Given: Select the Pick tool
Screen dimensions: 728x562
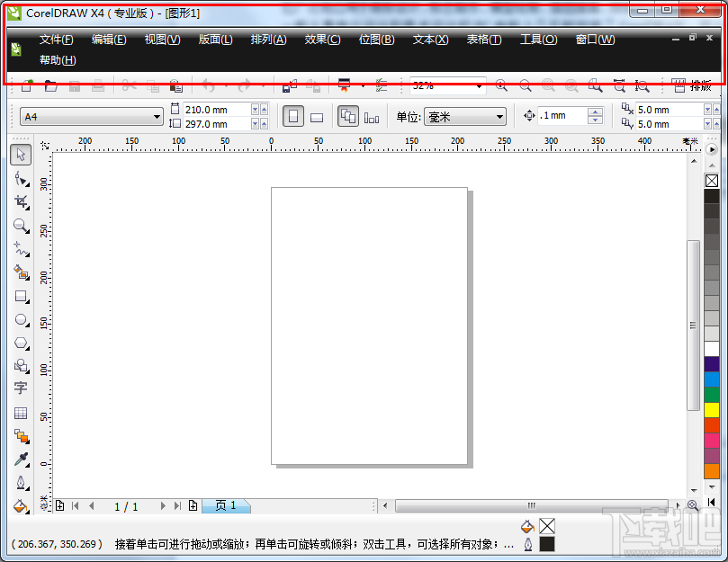Looking at the screenshot, I should pos(21,155).
